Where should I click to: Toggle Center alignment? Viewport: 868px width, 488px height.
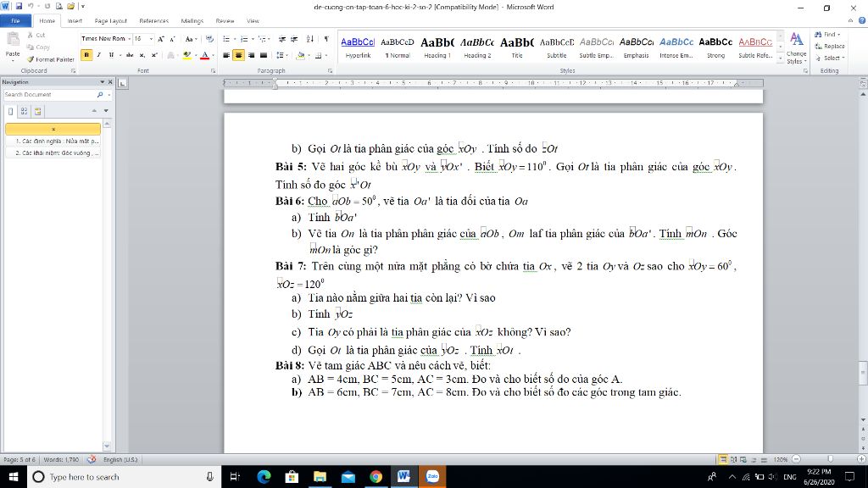(238, 55)
